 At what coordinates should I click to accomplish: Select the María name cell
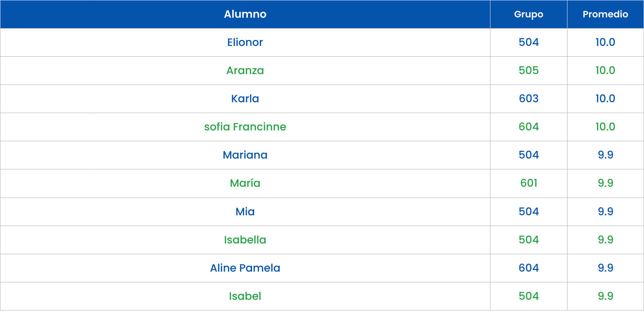pyautogui.click(x=245, y=183)
